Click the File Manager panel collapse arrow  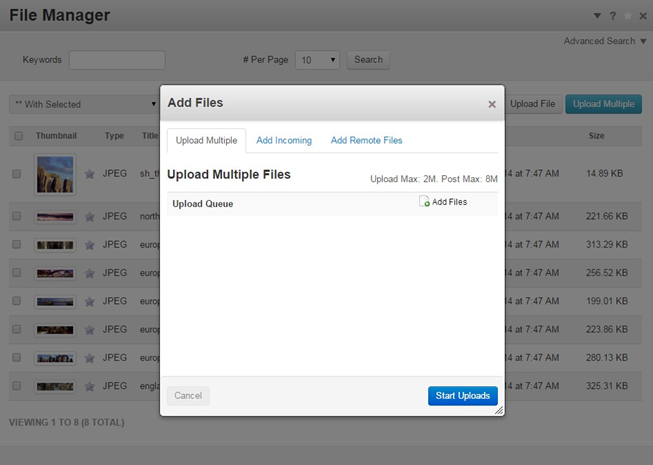(597, 16)
